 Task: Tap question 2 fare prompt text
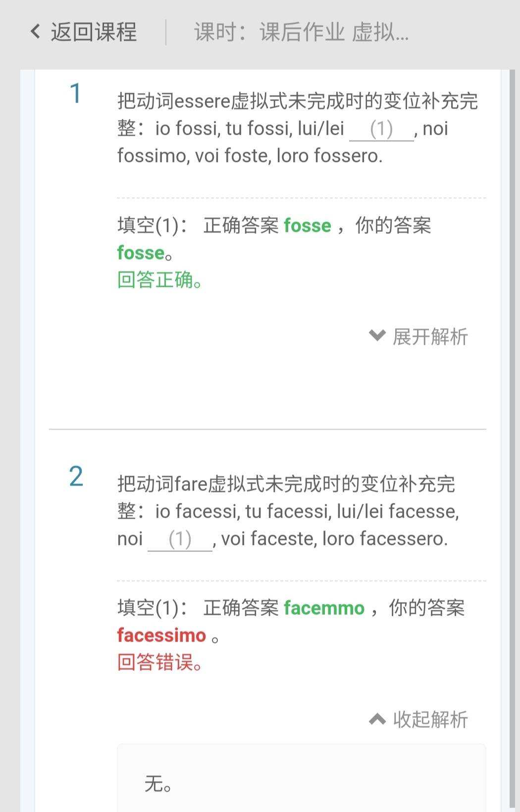point(288,512)
